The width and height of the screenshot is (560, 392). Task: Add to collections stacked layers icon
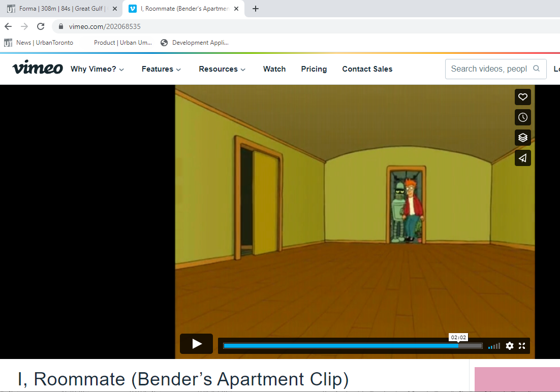click(522, 138)
